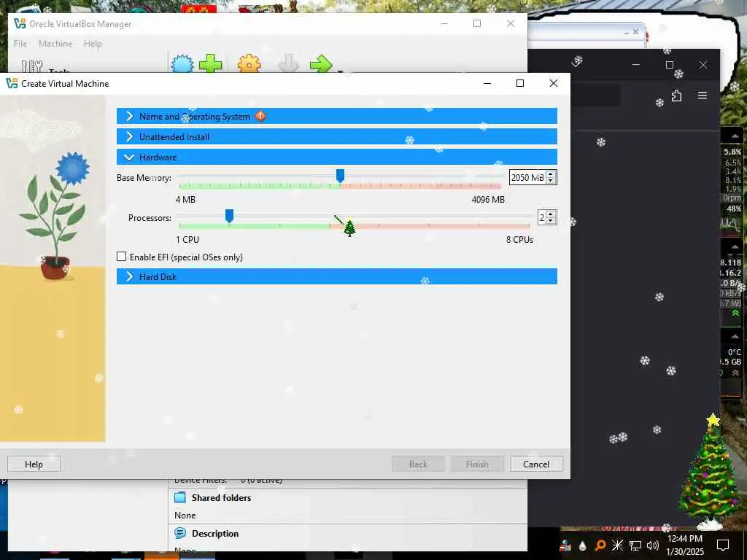
Task: Expand the Unattended Install section
Action: coord(337,136)
